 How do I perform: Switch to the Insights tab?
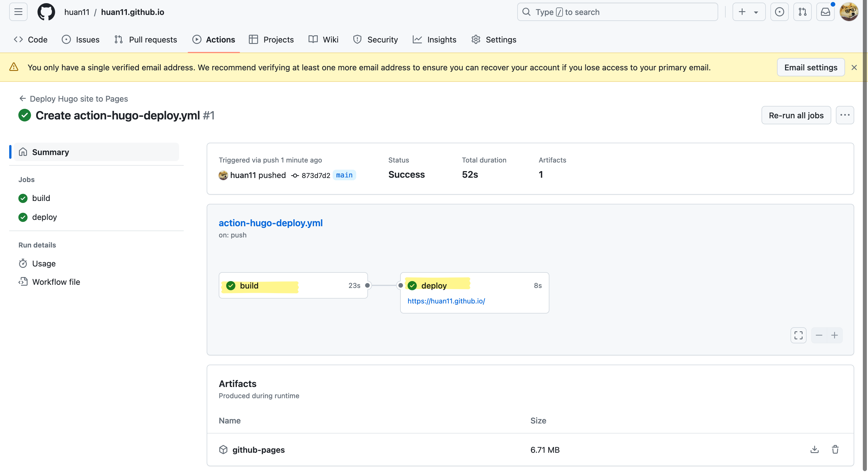434,40
